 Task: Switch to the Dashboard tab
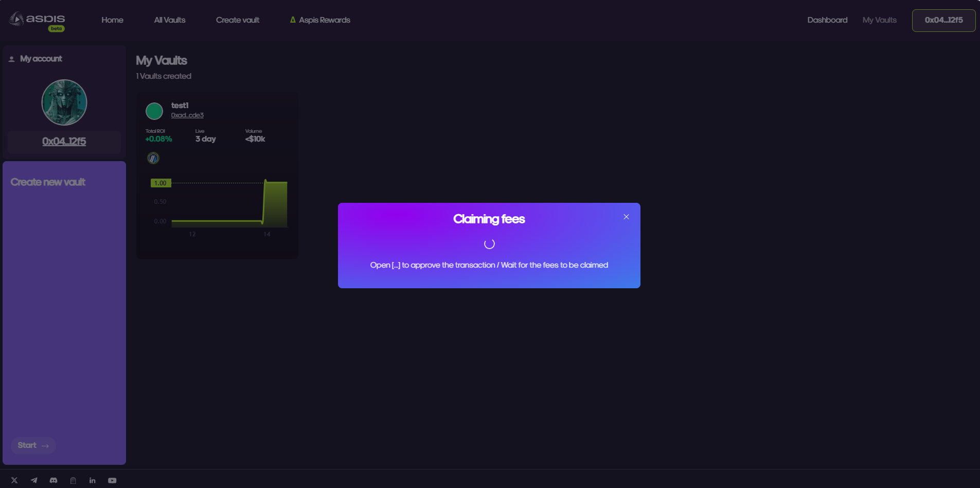click(x=827, y=20)
